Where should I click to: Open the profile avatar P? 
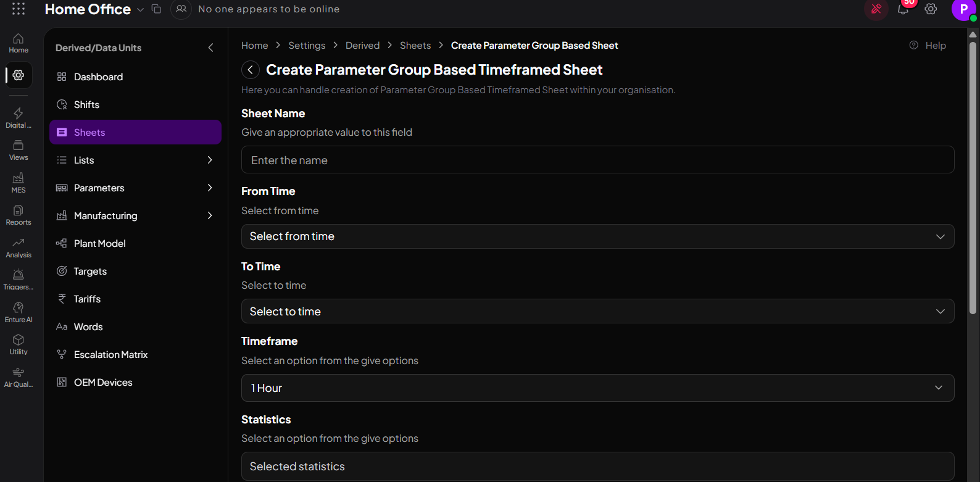963,9
